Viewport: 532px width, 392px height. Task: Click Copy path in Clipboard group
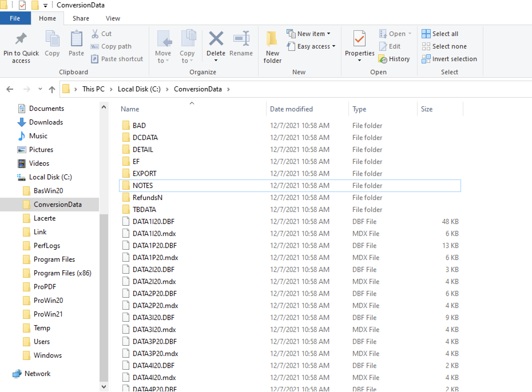pos(111,46)
